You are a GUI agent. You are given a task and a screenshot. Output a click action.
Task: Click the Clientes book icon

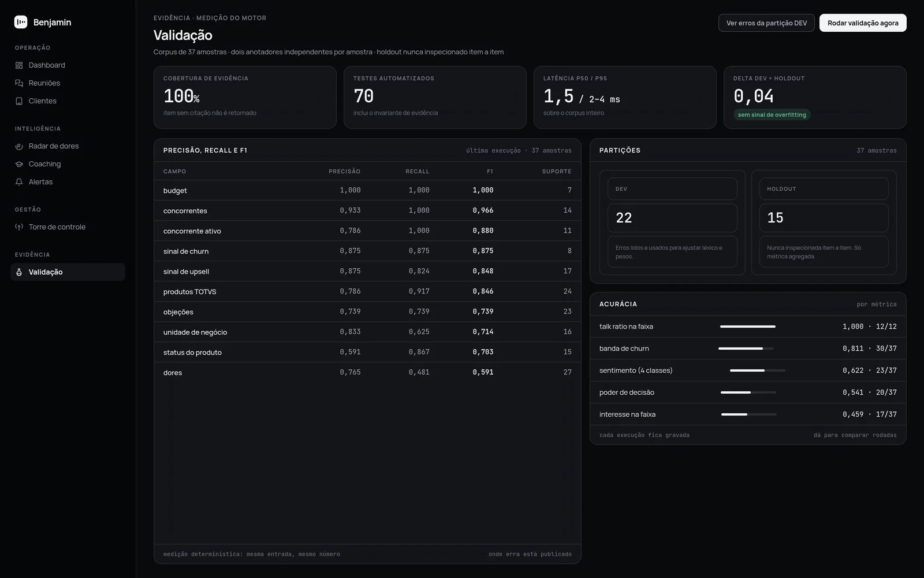(x=19, y=101)
